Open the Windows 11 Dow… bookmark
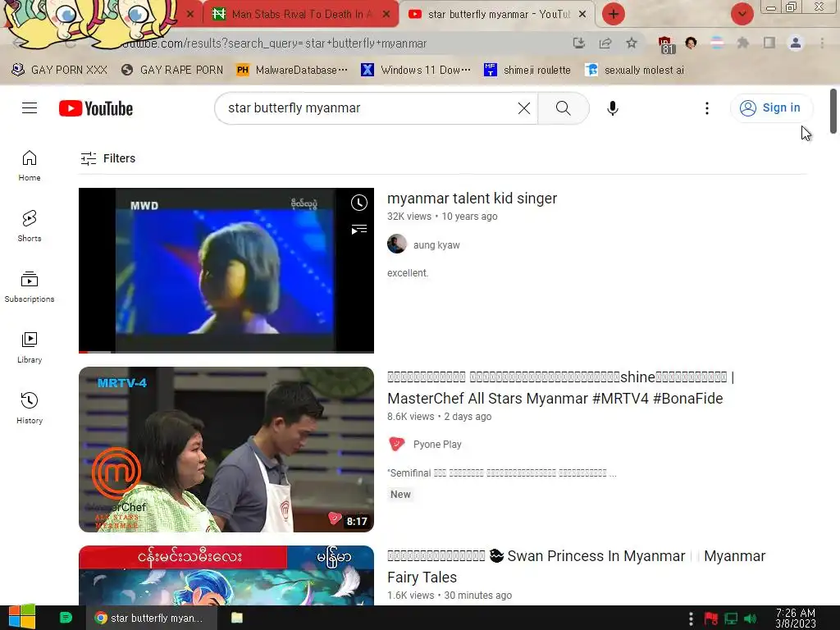Screen dimensions: 840x630 click(x=416, y=70)
